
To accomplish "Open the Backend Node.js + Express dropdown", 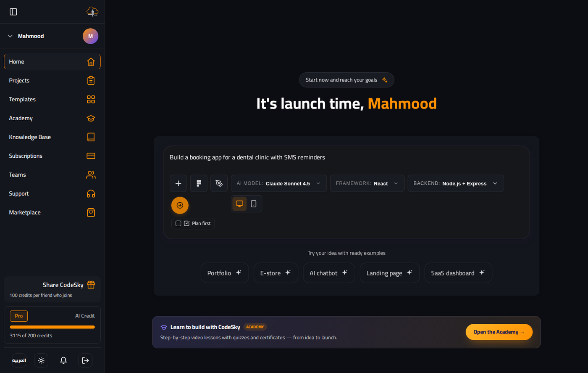I will tap(456, 183).
